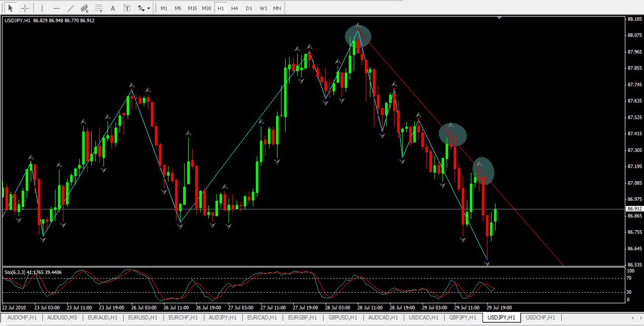Image resolution: width=644 pixels, height=326 pixels.
Task: Click the Fibonacci retracement tool
Action: coord(98,8)
